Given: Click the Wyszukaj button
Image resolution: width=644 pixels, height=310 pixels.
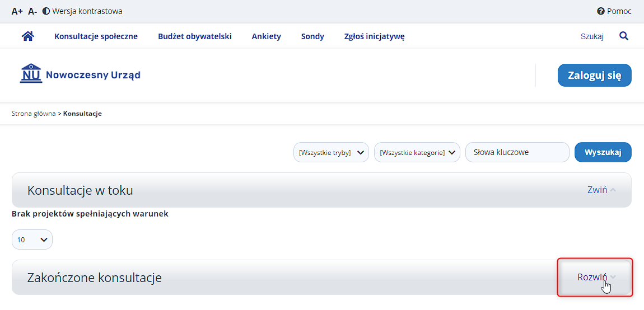Looking at the screenshot, I should 603,152.
